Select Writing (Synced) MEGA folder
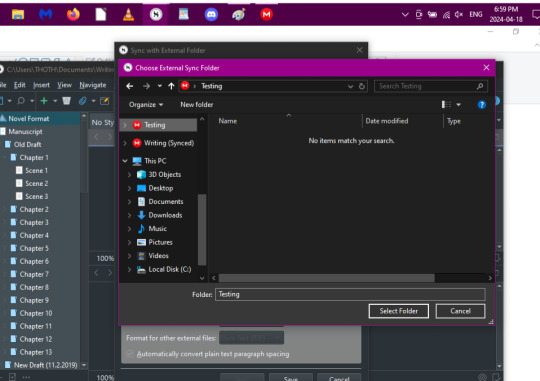Image resolution: width=540 pixels, height=381 pixels. point(169,143)
